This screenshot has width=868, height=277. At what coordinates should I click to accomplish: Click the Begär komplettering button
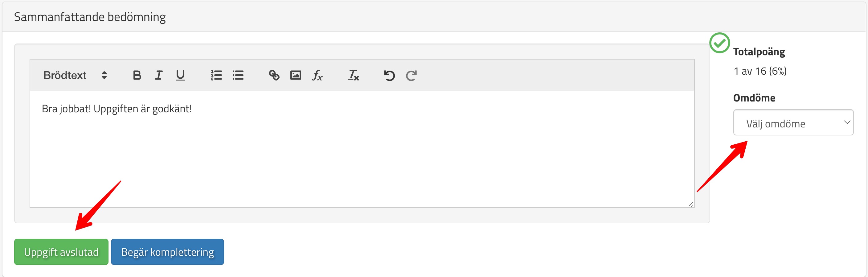(x=167, y=252)
